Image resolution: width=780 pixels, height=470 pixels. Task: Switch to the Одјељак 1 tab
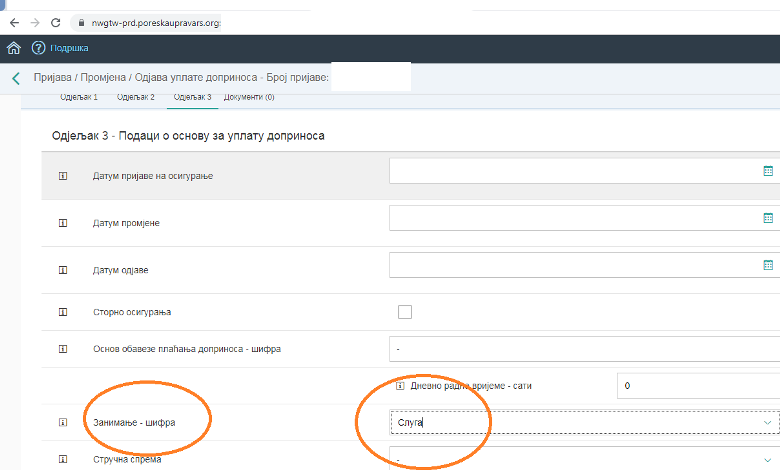[x=80, y=97]
